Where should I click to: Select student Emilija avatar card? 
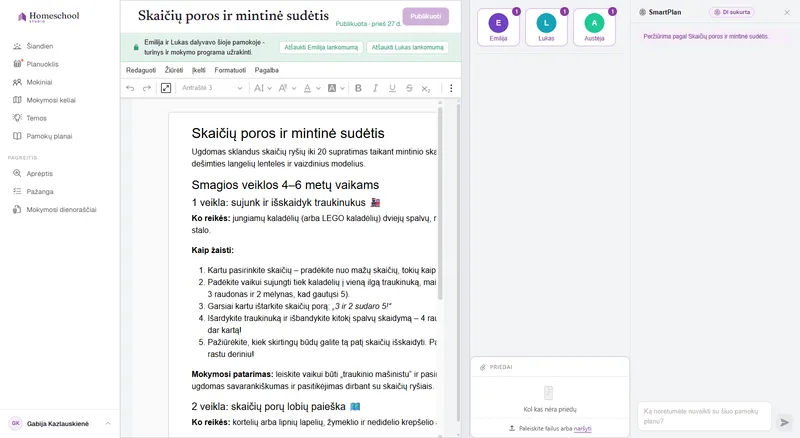coord(498,27)
